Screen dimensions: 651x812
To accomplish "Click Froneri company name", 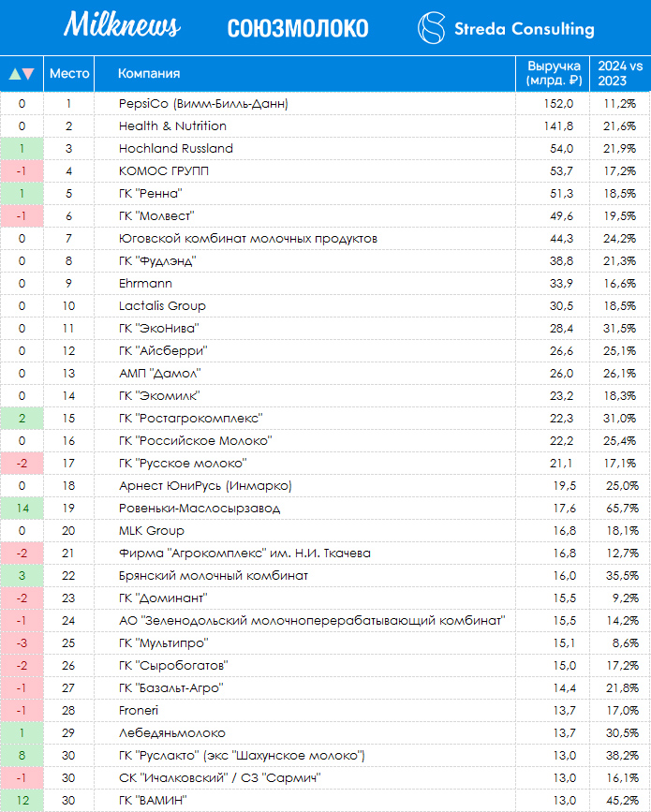I will (139, 711).
